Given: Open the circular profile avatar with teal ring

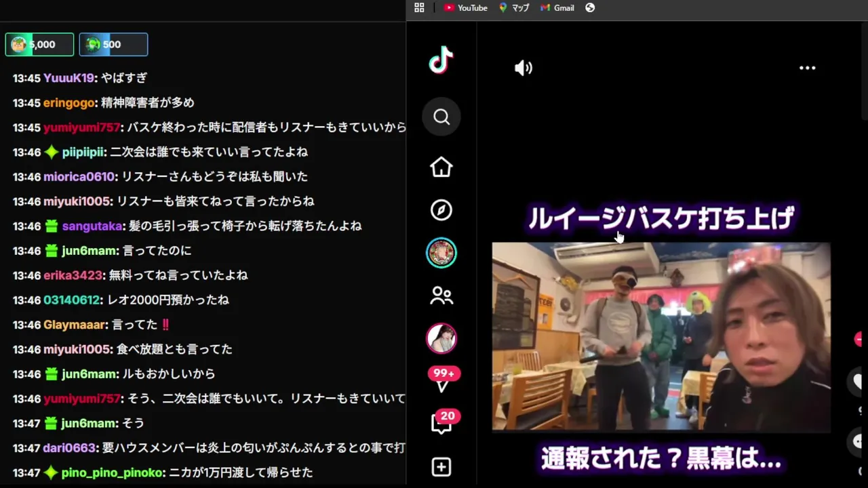Looking at the screenshot, I should click(441, 253).
